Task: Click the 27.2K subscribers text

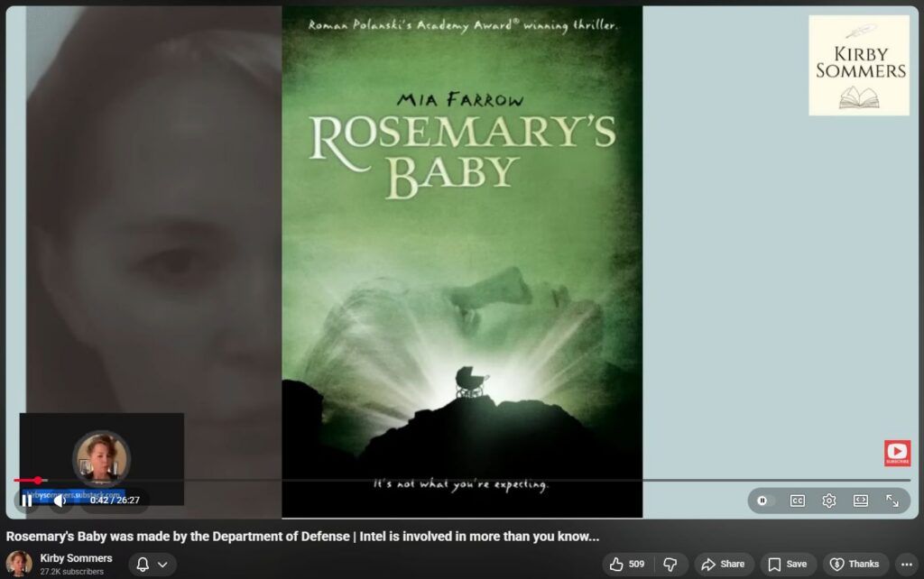Action: pos(72,572)
